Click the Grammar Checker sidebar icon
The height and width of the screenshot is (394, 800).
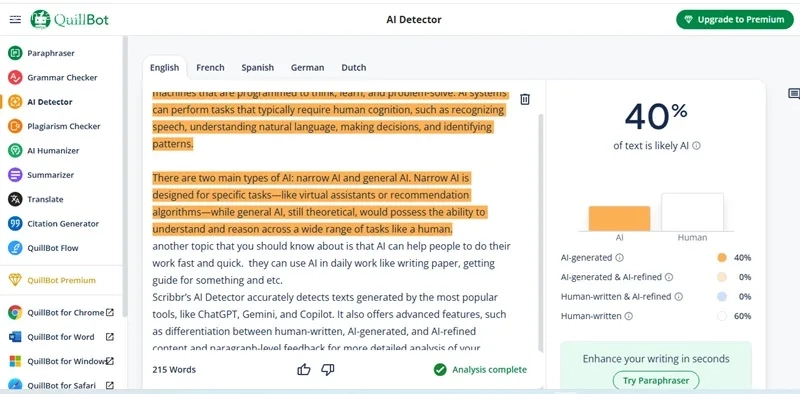click(15, 77)
